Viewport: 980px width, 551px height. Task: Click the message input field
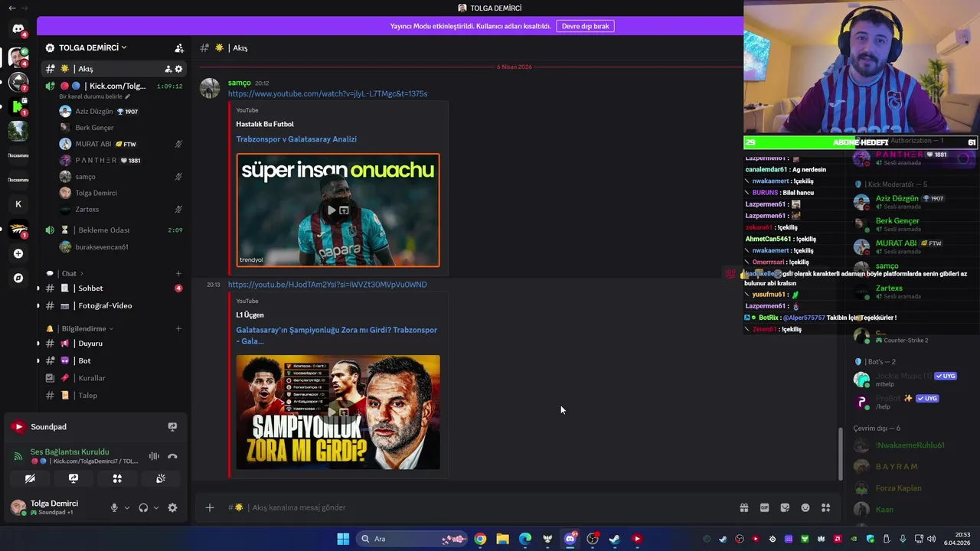pyautogui.click(x=490, y=507)
